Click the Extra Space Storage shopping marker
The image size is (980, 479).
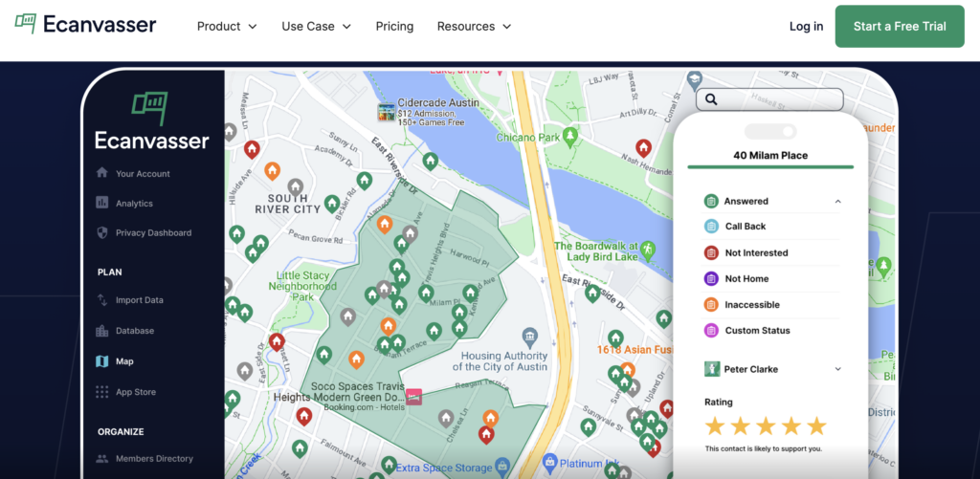click(x=502, y=467)
